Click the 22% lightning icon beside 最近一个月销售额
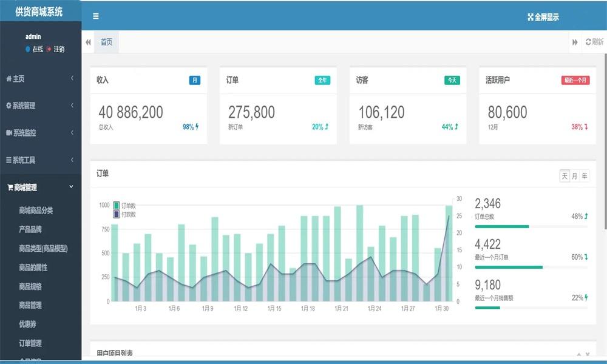 tap(586, 297)
